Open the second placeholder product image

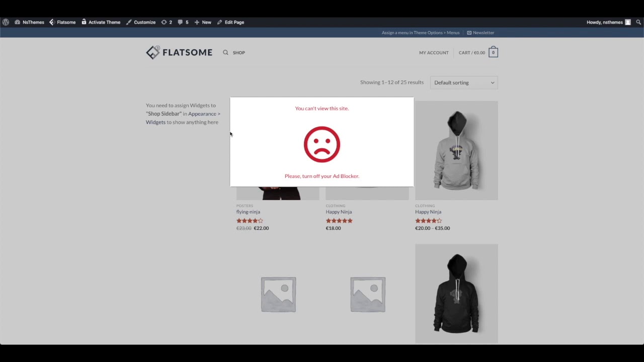click(367, 294)
